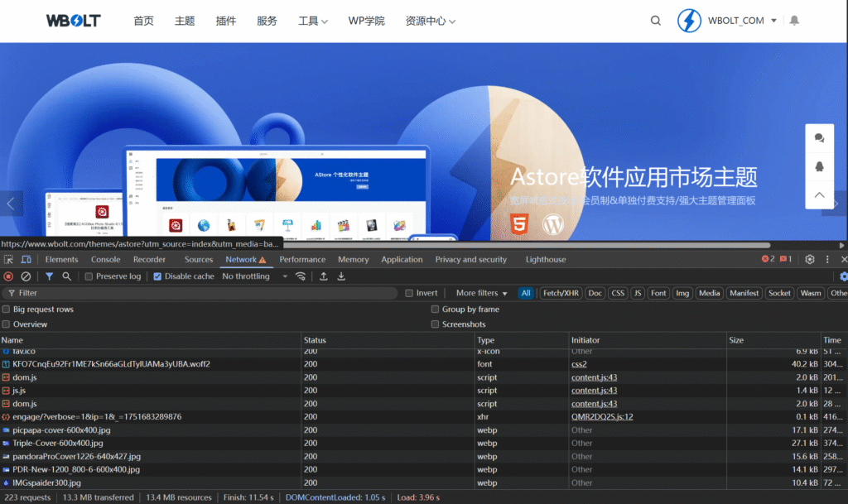Open WBOLT_COM account dropdown arrow
Image resolution: width=848 pixels, height=504 pixels.
774,21
